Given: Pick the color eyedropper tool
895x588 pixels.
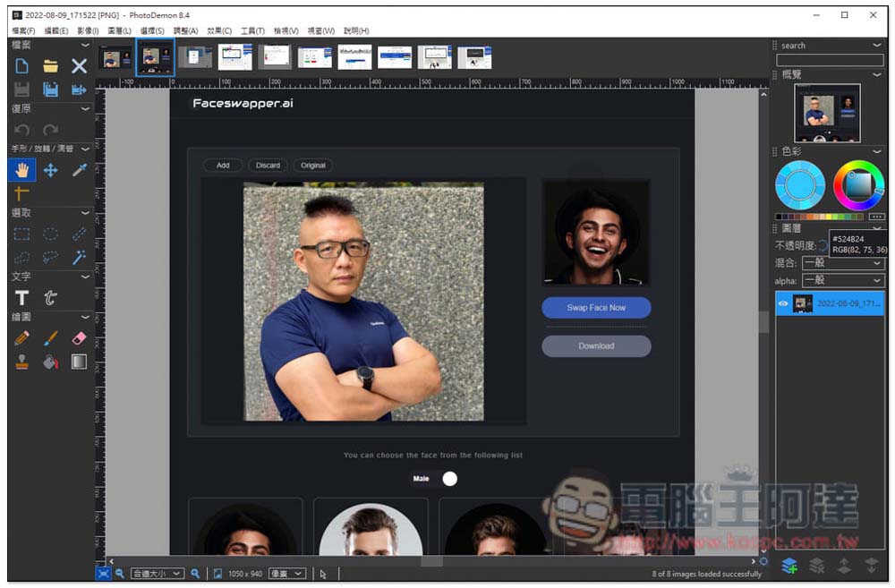Looking at the screenshot, I should click(80, 169).
